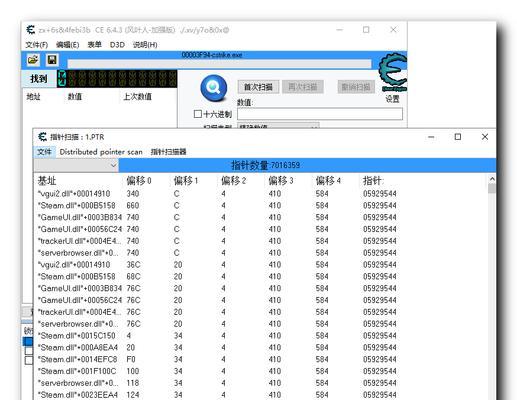
Task: Click the pointer list vertical scrollbar thumb
Action: [x=492, y=188]
